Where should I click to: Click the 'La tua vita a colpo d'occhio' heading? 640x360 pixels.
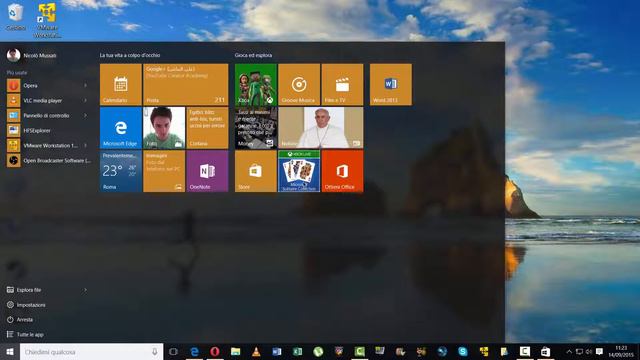[x=130, y=55]
